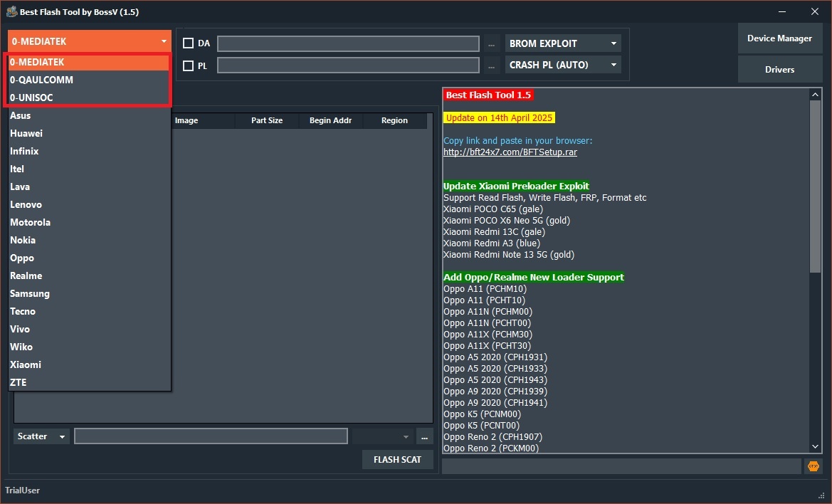Screen dimensions: 832x504
Task: Choose Wiko in the brand list
Action: click(89, 347)
